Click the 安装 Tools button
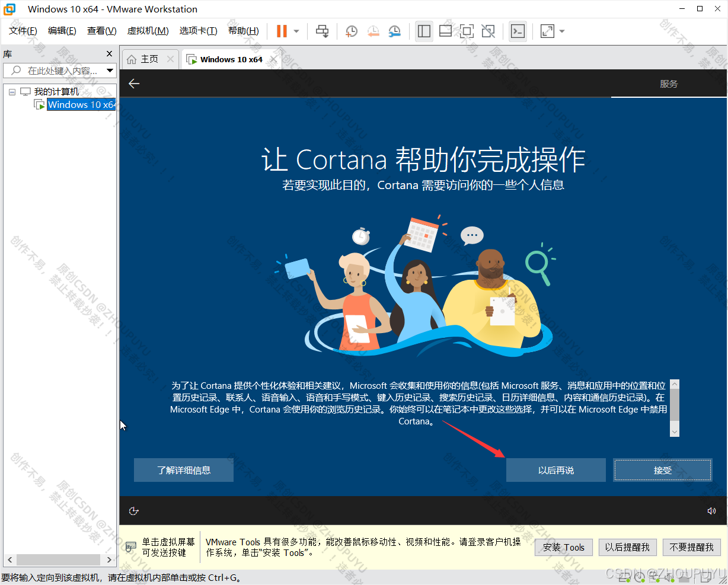 pos(564,547)
